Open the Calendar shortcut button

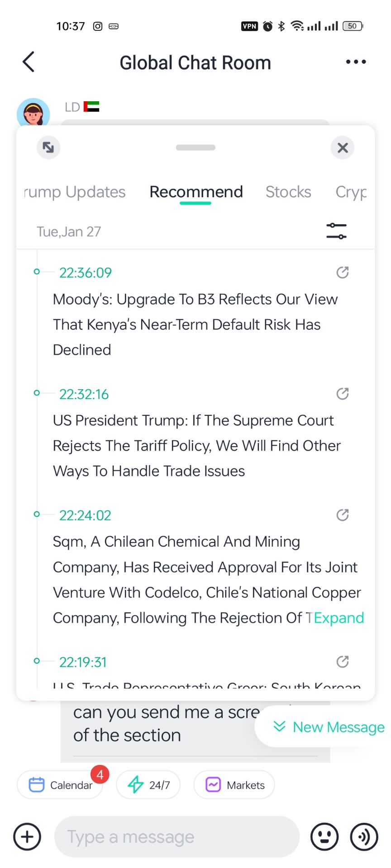61,785
